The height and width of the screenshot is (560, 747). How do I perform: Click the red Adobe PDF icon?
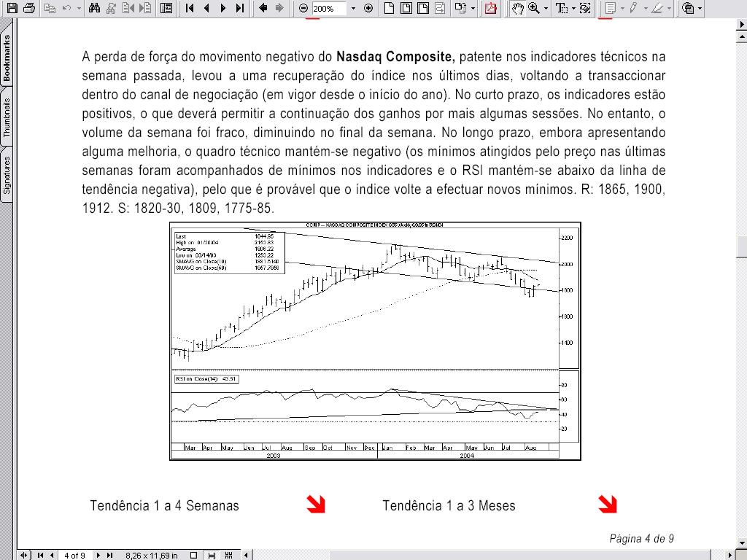click(490, 7)
